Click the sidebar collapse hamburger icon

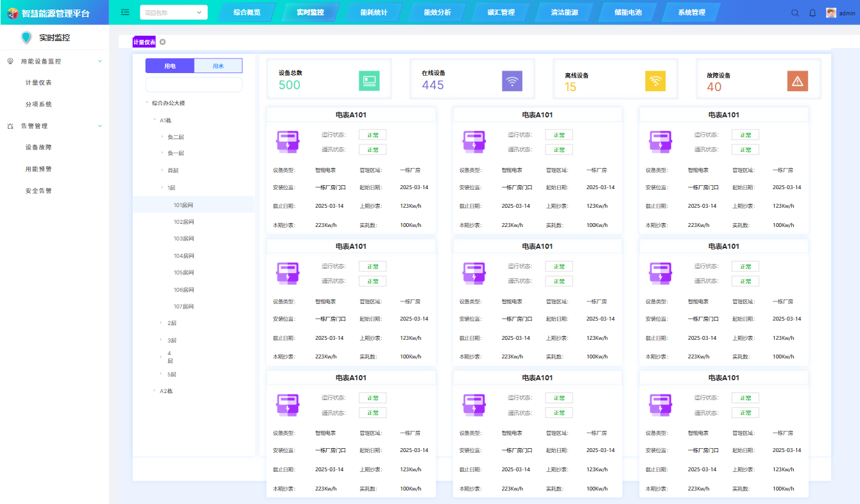(125, 12)
